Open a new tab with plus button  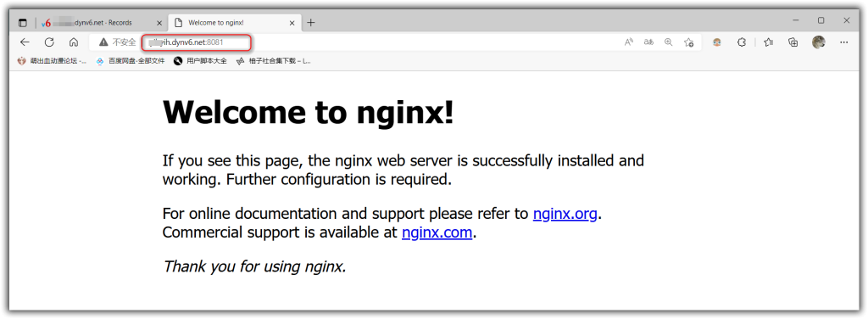point(311,23)
